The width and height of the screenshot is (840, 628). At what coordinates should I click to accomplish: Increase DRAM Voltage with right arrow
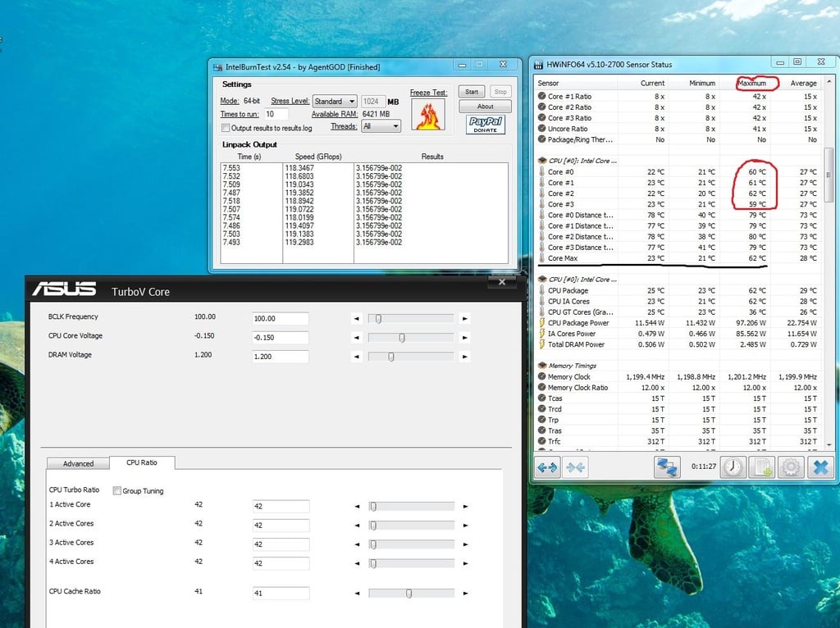(464, 357)
